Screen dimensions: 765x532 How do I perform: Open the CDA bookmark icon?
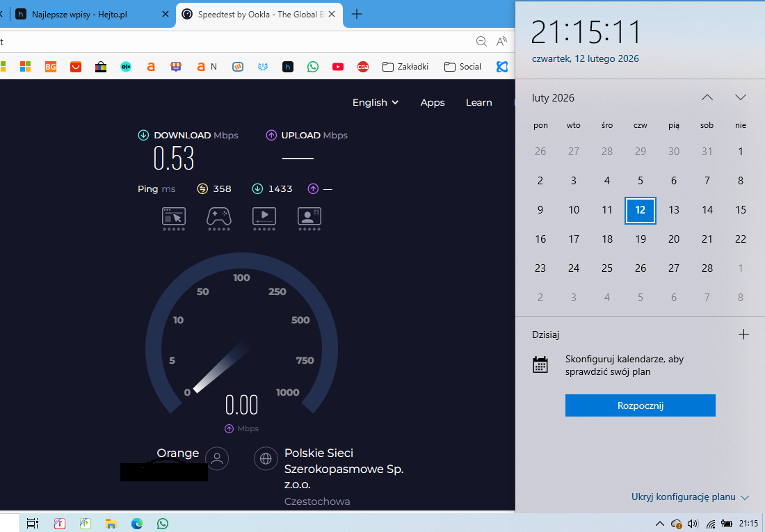pyautogui.click(x=362, y=67)
